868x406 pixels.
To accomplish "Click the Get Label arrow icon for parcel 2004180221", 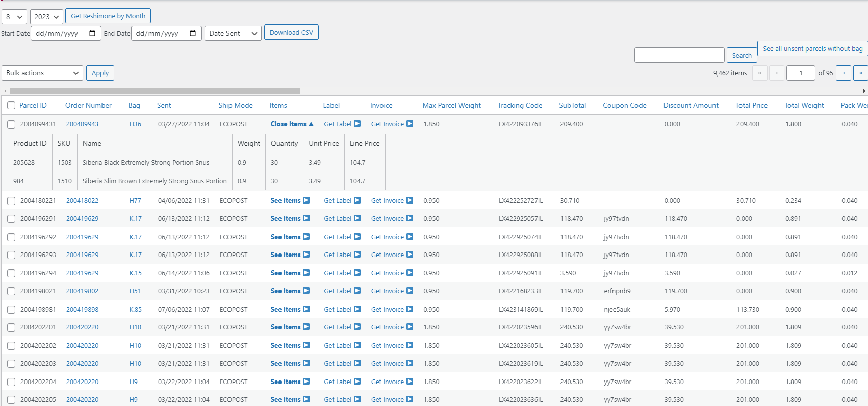I will pyautogui.click(x=358, y=200).
